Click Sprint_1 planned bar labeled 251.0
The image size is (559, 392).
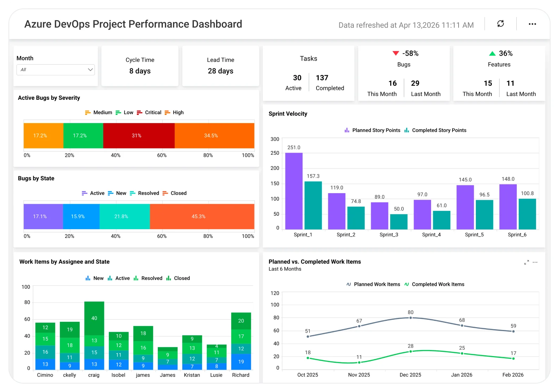[294, 191]
